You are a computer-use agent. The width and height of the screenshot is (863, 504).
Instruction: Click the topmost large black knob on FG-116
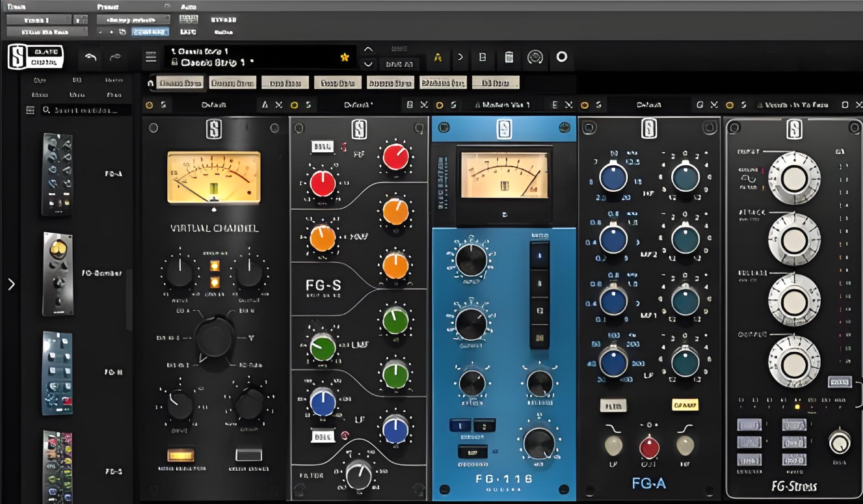click(471, 260)
